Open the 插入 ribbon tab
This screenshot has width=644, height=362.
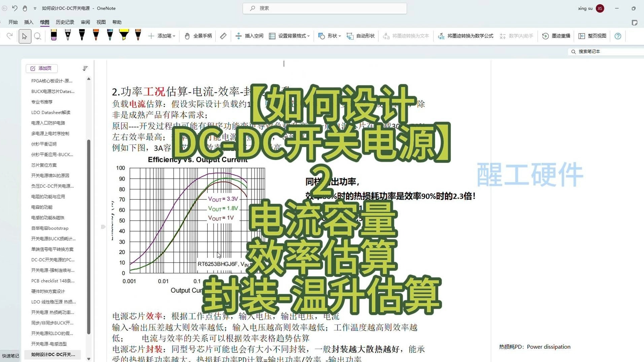pyautogui.click(x=29, y=22)
